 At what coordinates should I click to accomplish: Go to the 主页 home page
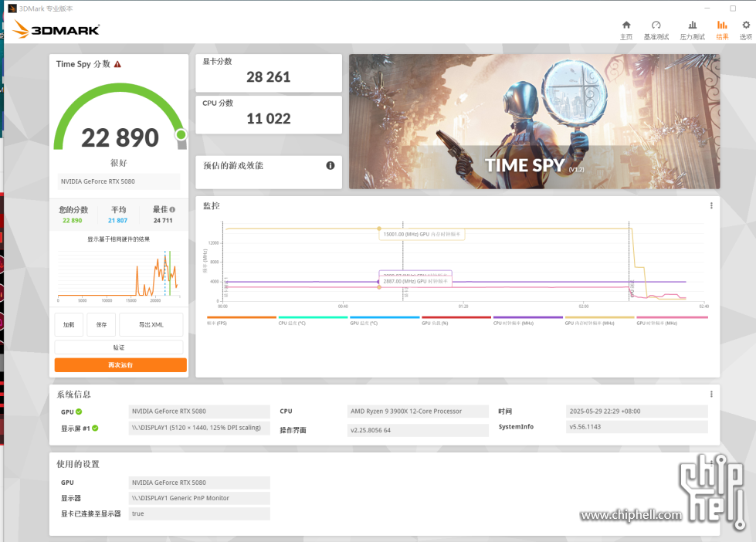coord(625,30)
